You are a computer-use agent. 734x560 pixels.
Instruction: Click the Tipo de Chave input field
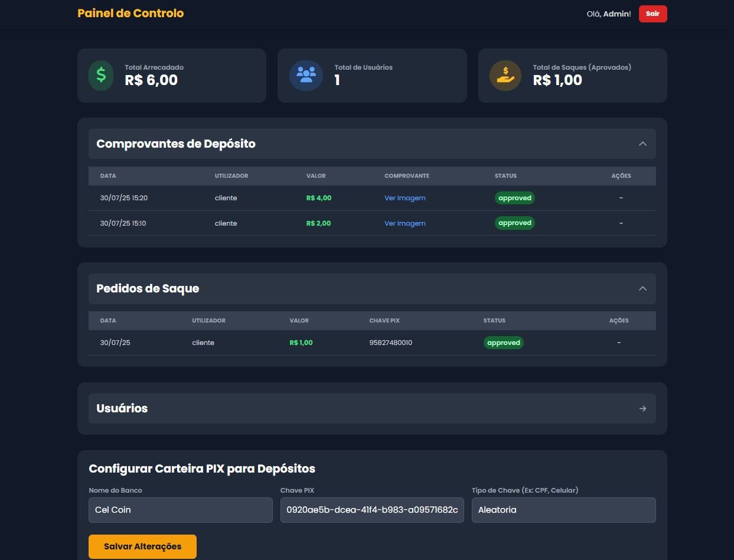tap(563, 510)
